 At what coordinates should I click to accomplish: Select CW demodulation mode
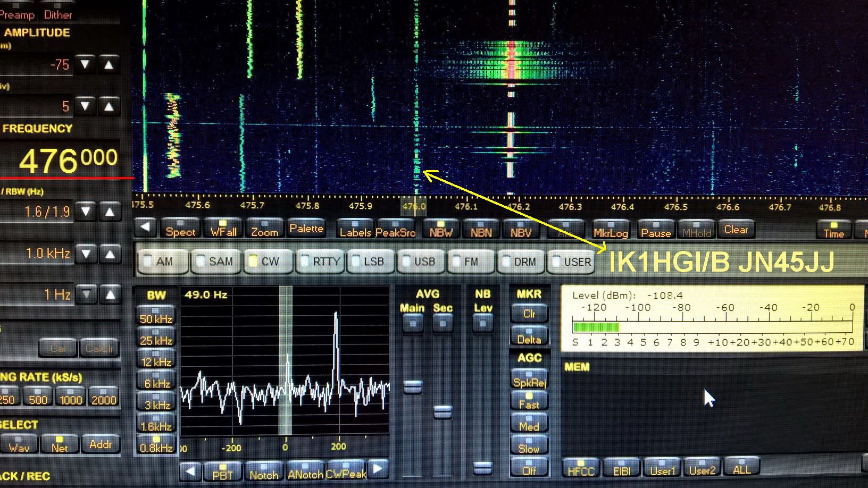(x=269, y=260)
